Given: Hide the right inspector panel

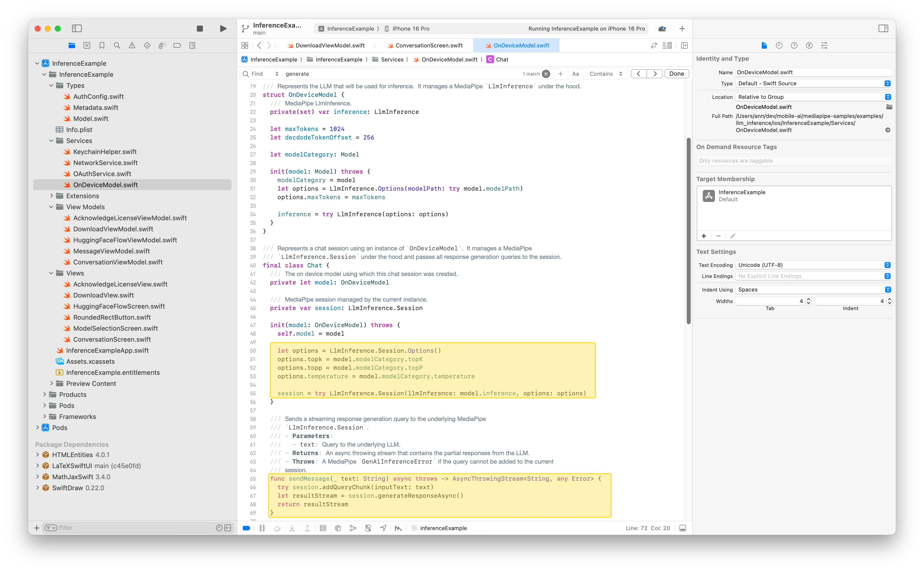Looking at the screenshot, I should [883, 29].
